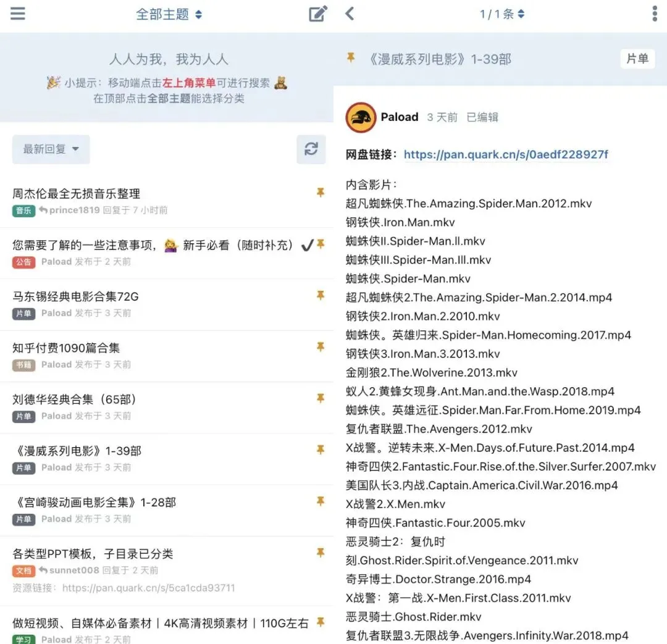Click pin icon on 4K高清视频素材 row
The image size is (667, 644).
coord(321,622)
